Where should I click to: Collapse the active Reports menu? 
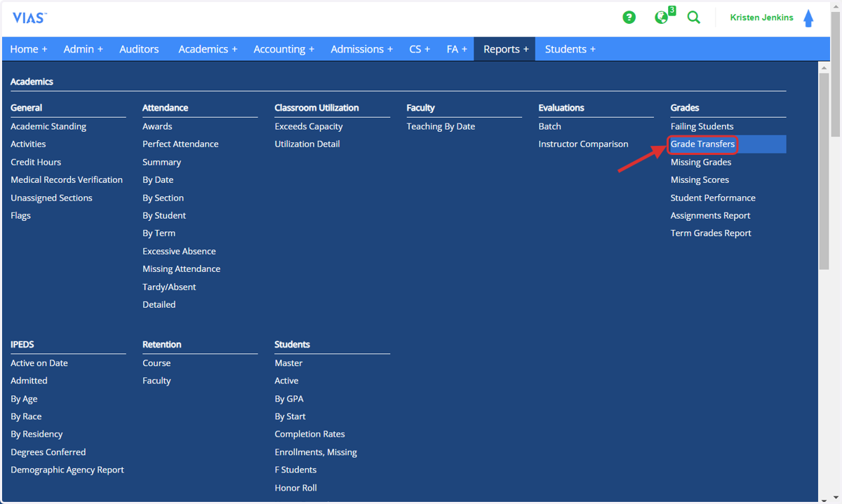tap(506, 49)
